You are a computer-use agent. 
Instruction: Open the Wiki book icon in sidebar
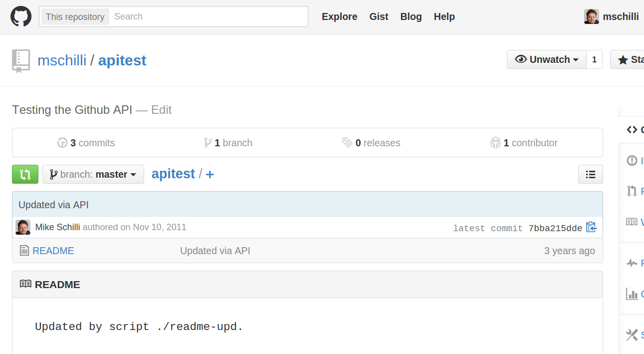(x=632, y=222)
